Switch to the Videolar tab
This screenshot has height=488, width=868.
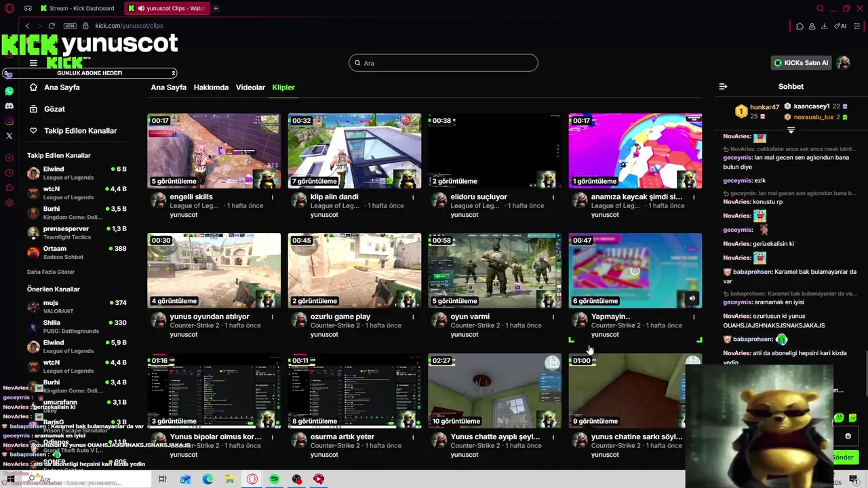[x=250, y=87]
